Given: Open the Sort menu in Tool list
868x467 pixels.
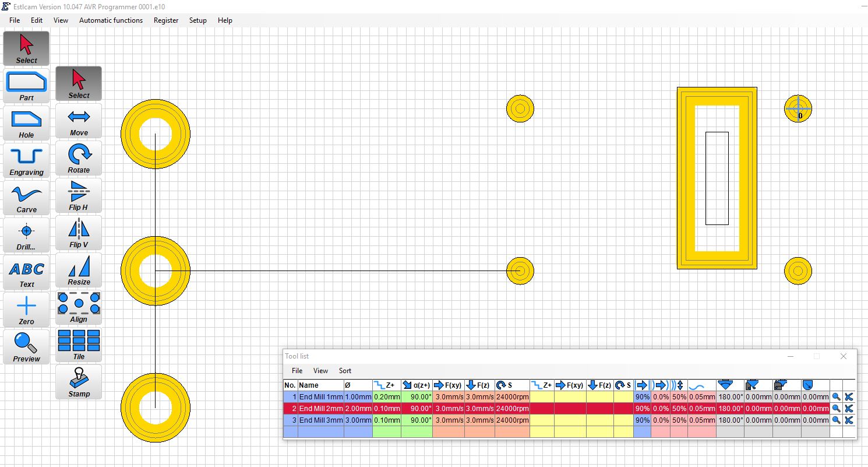Looking at the screenshot, I should click(345, 371).
